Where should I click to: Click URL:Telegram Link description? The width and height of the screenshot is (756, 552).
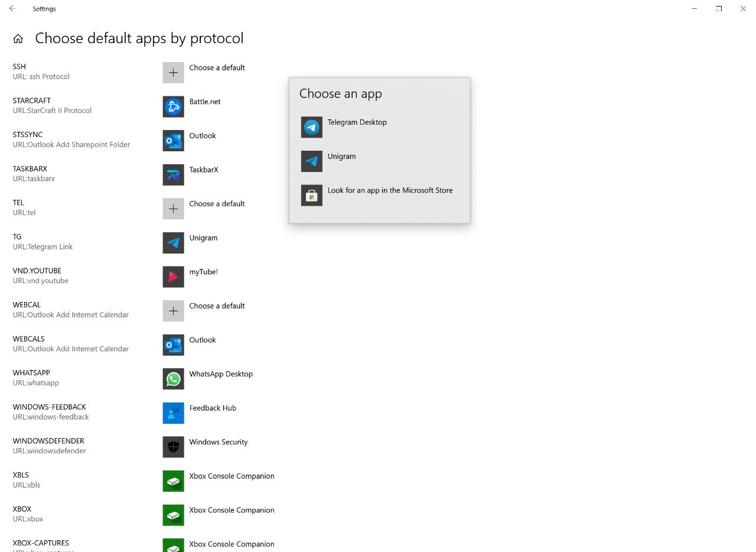tap(43, 247)
